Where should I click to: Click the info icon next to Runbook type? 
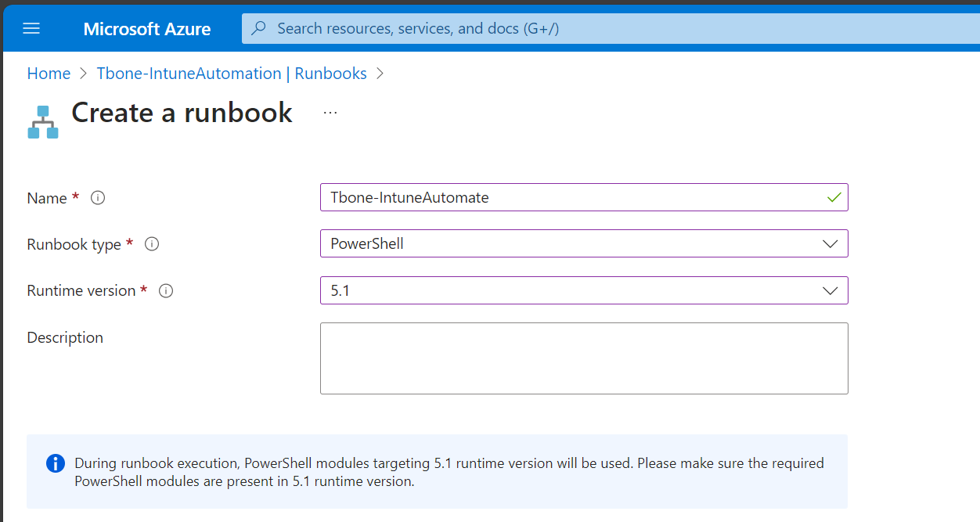point(151,243)
